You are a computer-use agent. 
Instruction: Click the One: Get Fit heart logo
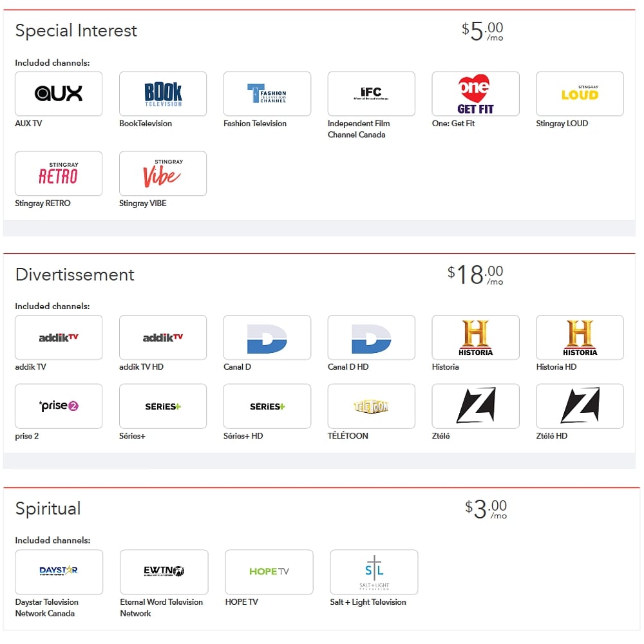click(475, 94)
